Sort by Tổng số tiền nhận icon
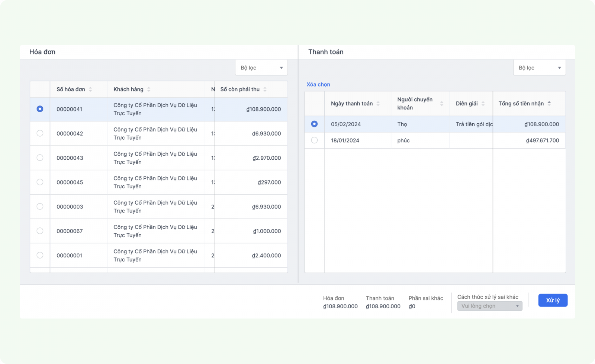This screenshot has height=364, width=595. (549, 104)
